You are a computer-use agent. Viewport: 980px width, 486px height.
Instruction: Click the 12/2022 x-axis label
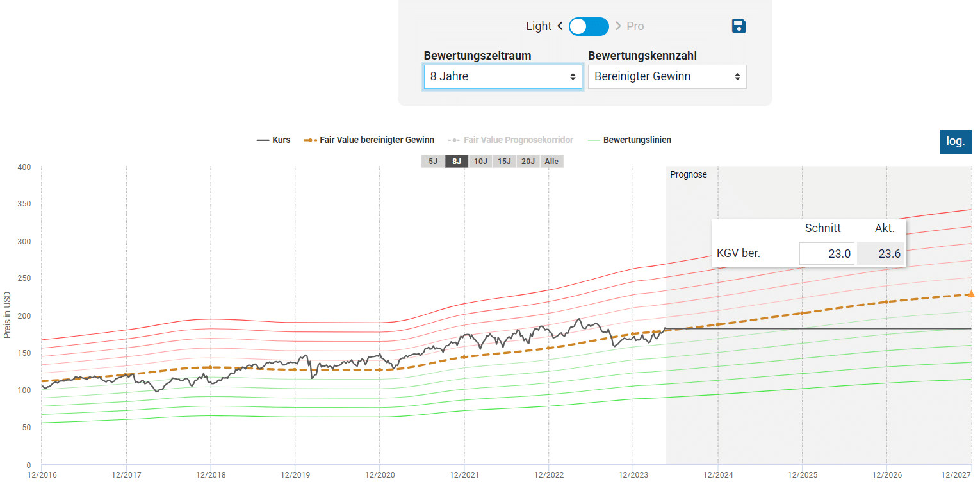point(548,475)
